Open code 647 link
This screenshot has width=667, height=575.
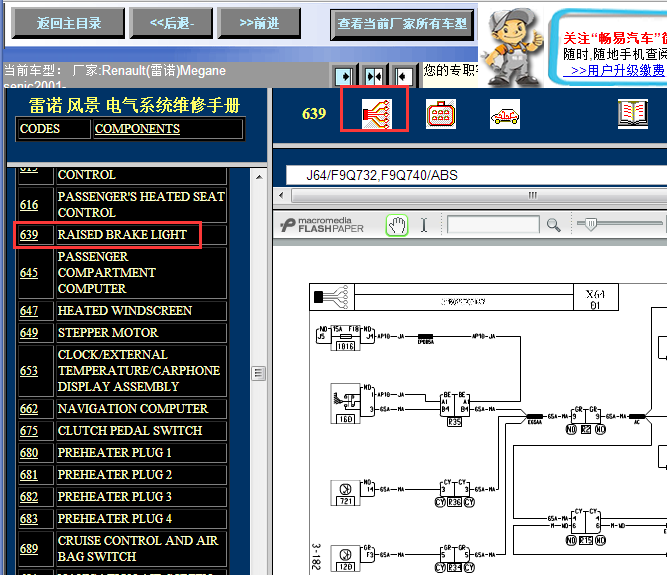pos(29,310)
